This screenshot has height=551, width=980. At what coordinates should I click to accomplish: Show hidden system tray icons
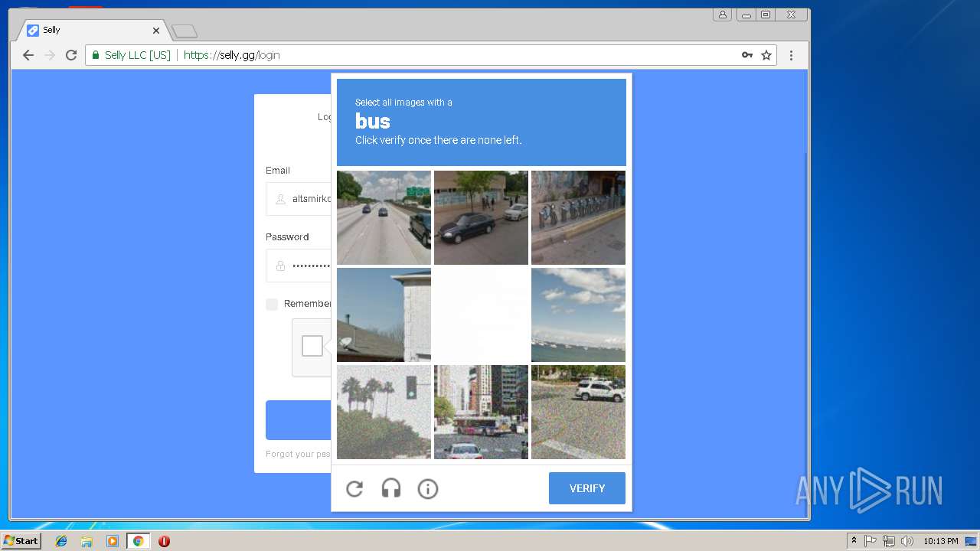854,540
